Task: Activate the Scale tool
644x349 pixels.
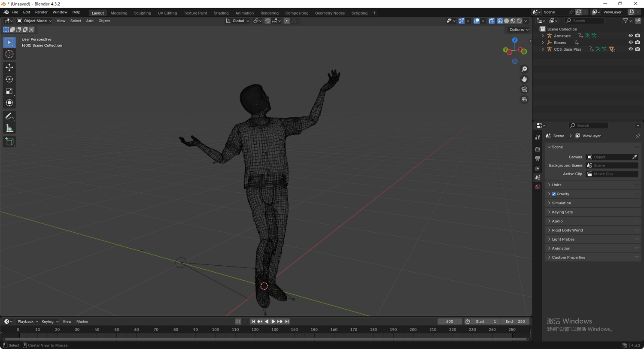Action: click(x=9, y=91)
